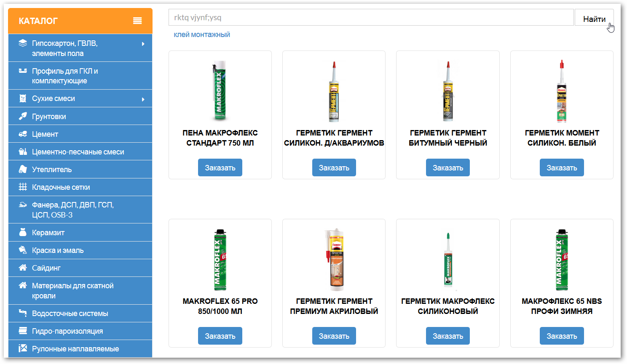Click the icon beside Гидро-пароизоляция
The height and width of the screenshot is (364, 627).
pyautogui.click(x=23, y=331)
